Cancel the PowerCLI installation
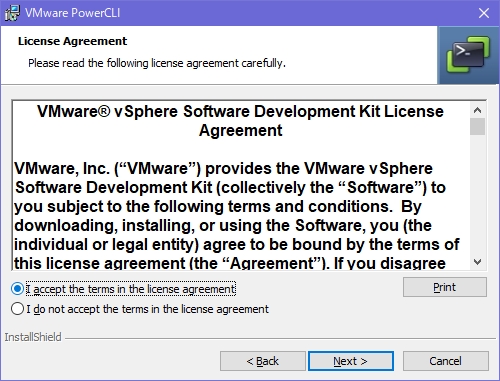 (446, 361)
